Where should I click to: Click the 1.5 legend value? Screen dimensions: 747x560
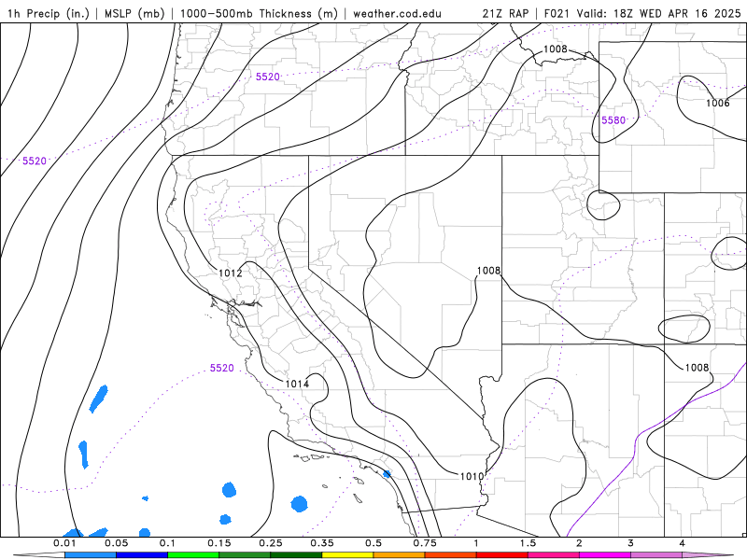pos(528,543)
